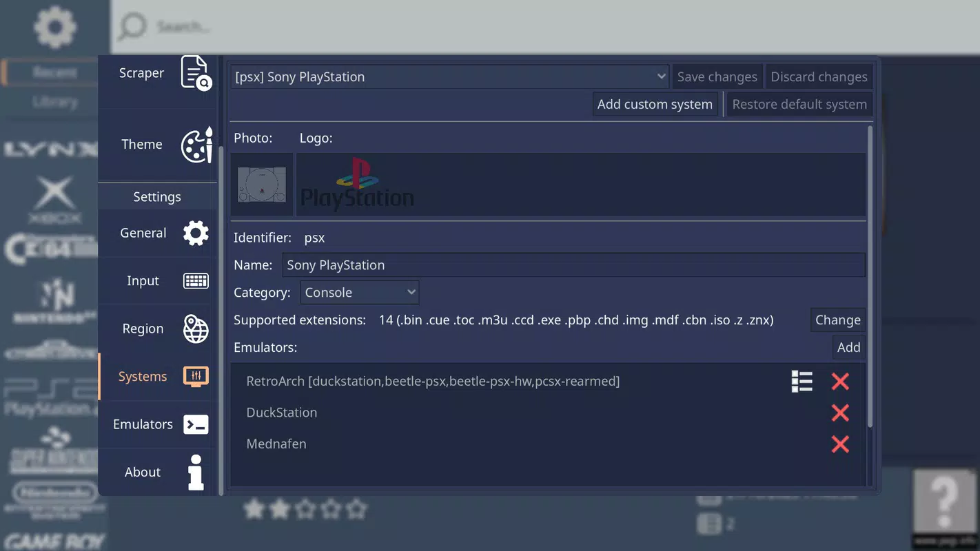The height and width of the screenshot is (551, 980).
Task: Remove the Mednafen emulator entry
Action: [x=840, y=444]
